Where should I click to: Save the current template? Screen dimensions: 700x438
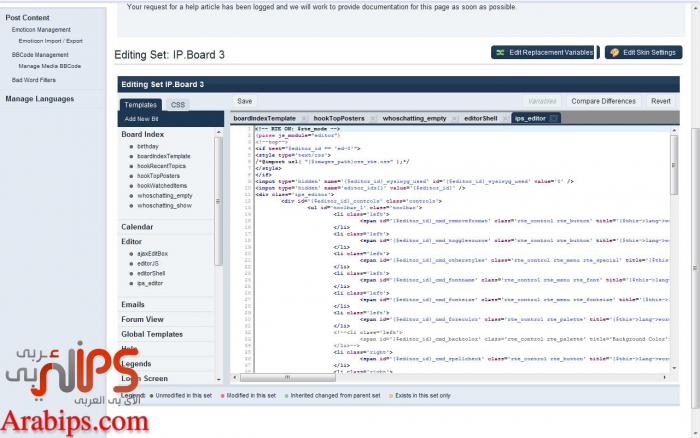point(245,101)
